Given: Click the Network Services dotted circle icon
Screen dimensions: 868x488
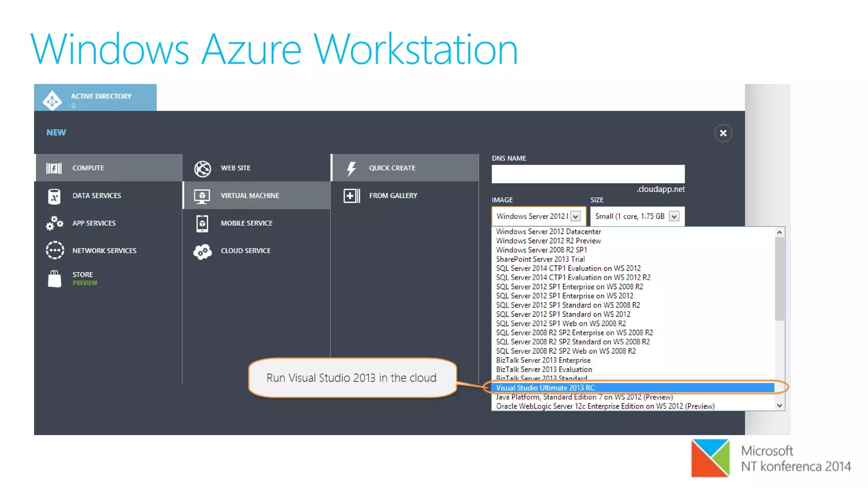Looking at the screenshot, I should (55, 250).
